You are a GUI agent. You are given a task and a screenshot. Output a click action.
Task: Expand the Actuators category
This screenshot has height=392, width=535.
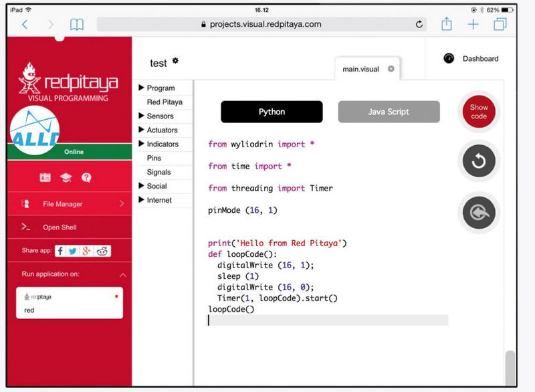pyautogui.click(x=160, y=130)
